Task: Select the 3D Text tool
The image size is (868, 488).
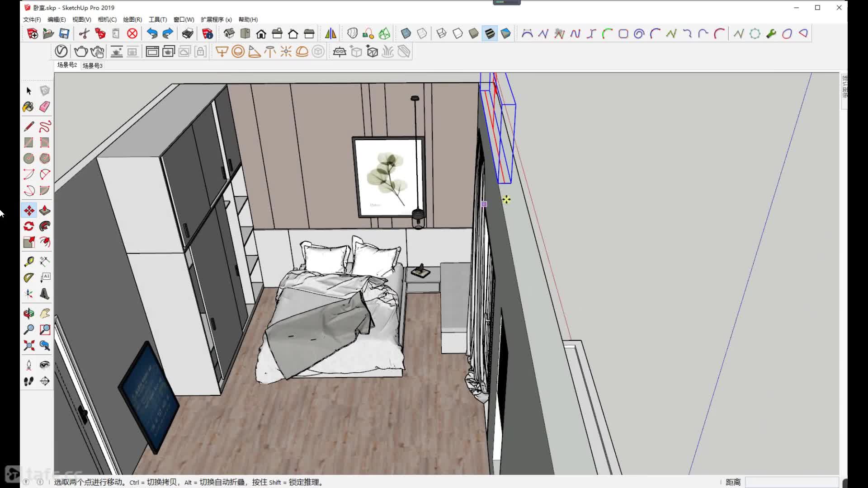Action: tap(45, 294)
